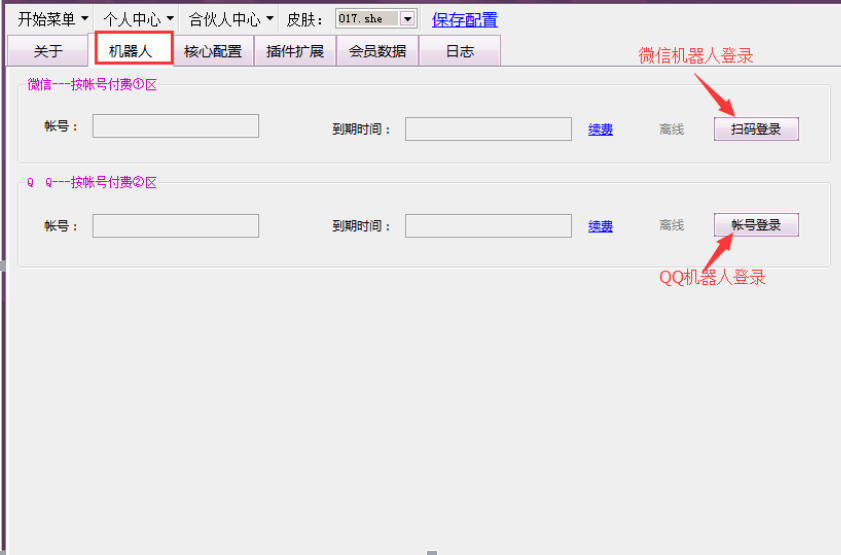
Task: Click the QQ section 帐号 input field
Action: click(x=175, y=226)
